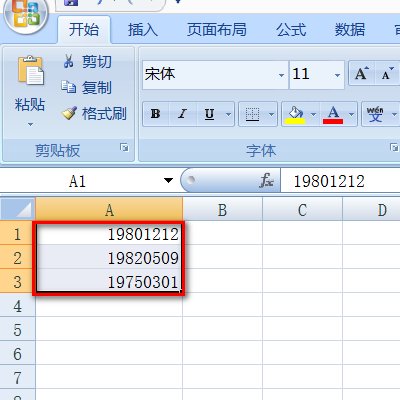
Task: Open the 页面布局 (Page Layout) tab
Action: (217, 30)
